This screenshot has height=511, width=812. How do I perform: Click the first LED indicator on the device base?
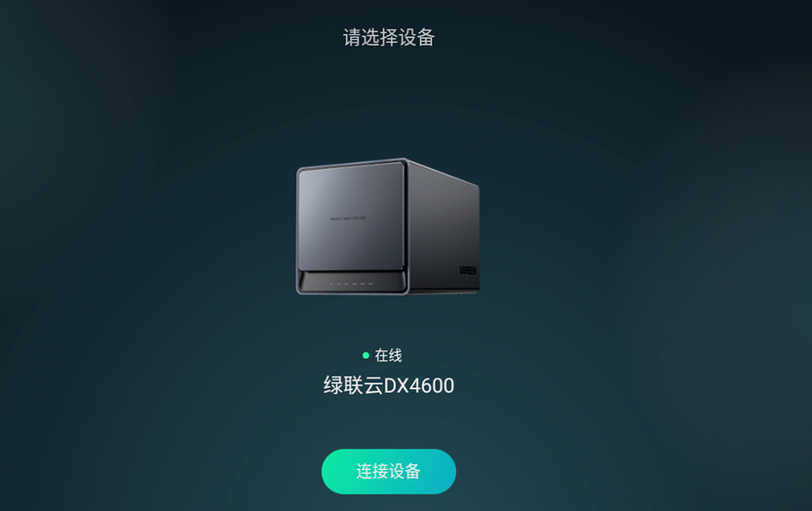(331, 284)
